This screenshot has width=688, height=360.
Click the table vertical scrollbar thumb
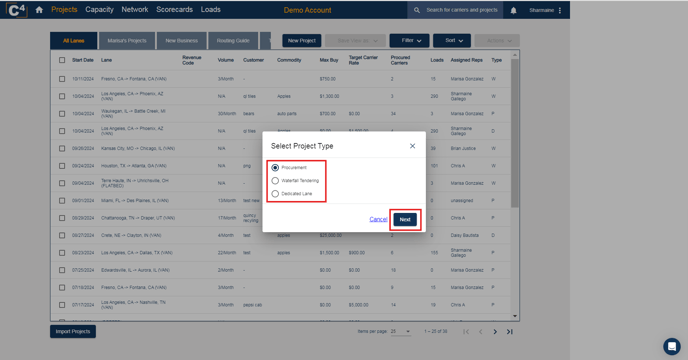(x=515, y=133)
